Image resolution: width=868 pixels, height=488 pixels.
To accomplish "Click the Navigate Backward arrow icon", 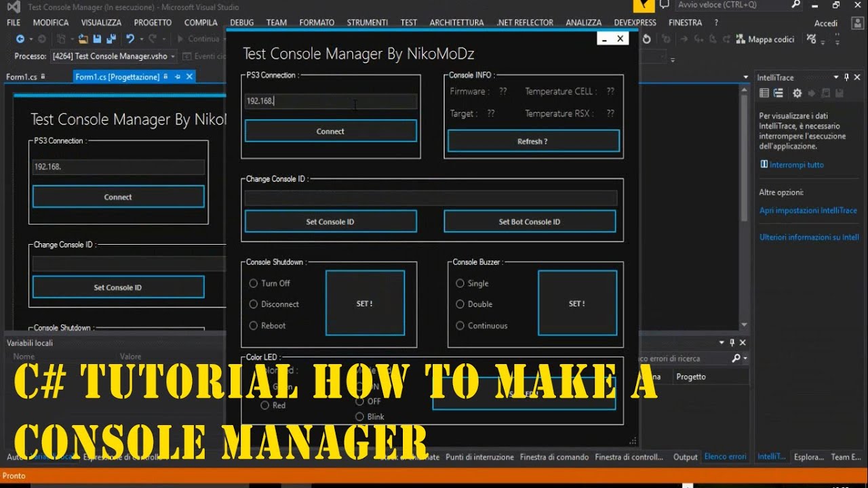I will click(20, 39).
